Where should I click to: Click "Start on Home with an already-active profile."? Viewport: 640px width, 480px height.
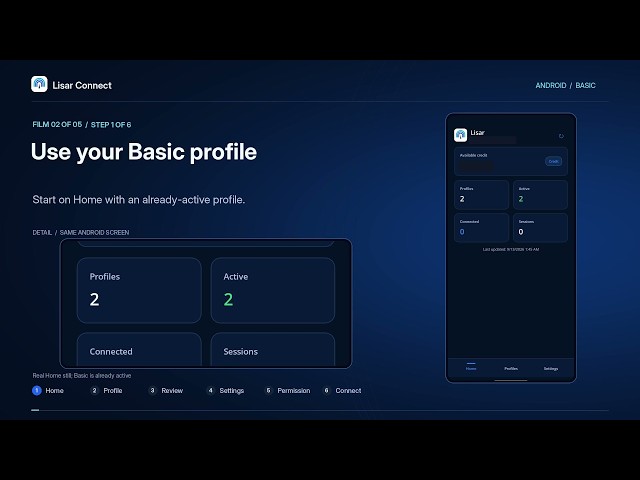click(x=139, y=200)
